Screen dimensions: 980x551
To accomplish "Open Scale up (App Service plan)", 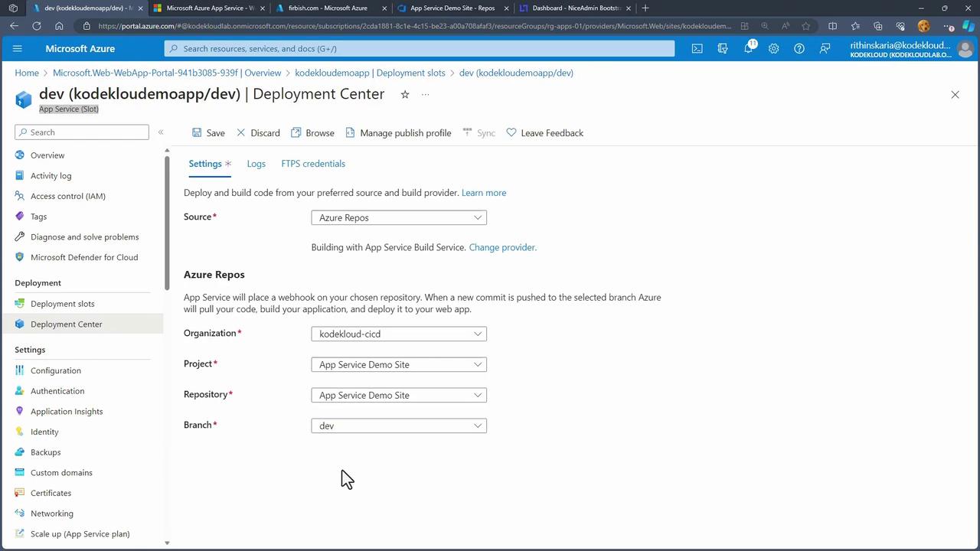I will (80, 534).
